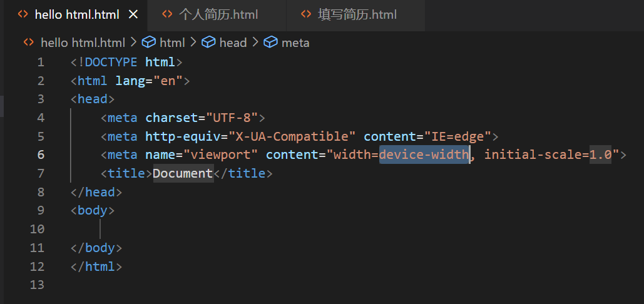The height and width of the screenshot is (304, 644).
Task: Click line number 6 in the gutter
Action: 40,155
